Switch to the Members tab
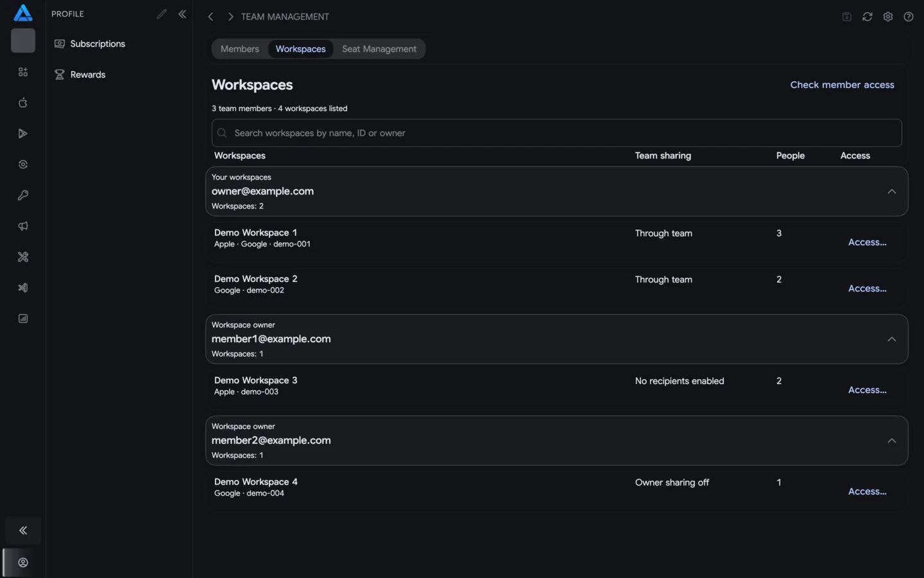Image resolution: width=924 pixels, height=578 pixels. click(x=240, y=49)
